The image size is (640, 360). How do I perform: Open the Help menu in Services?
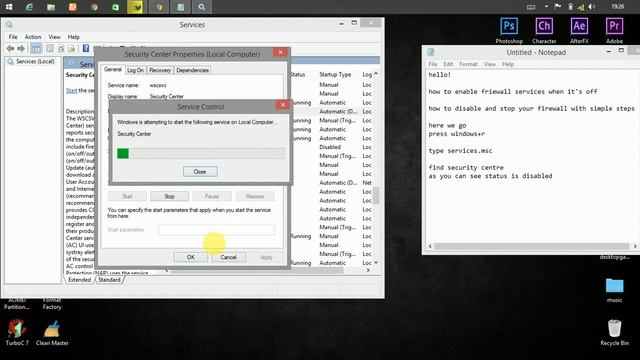(x=73, y=37)
